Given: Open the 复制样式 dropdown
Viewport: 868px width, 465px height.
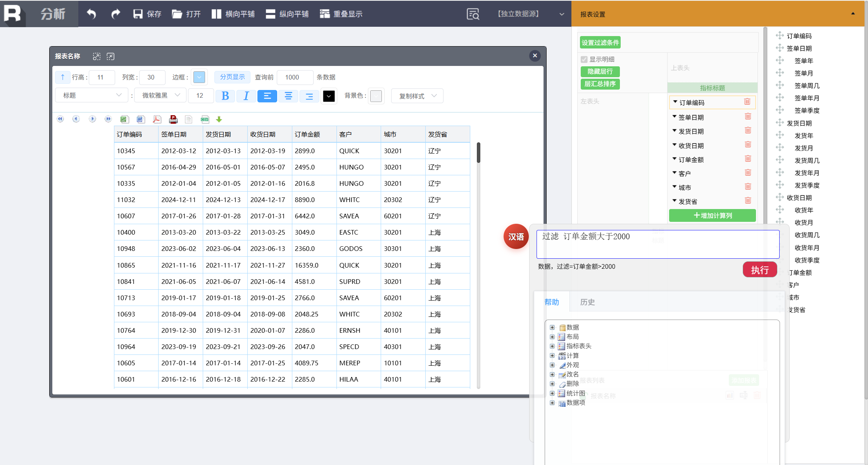Looking at the screenshot, I should tap(417, 96).
